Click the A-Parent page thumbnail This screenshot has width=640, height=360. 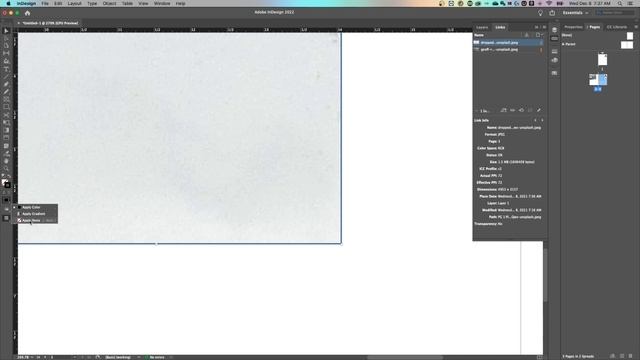627,44
